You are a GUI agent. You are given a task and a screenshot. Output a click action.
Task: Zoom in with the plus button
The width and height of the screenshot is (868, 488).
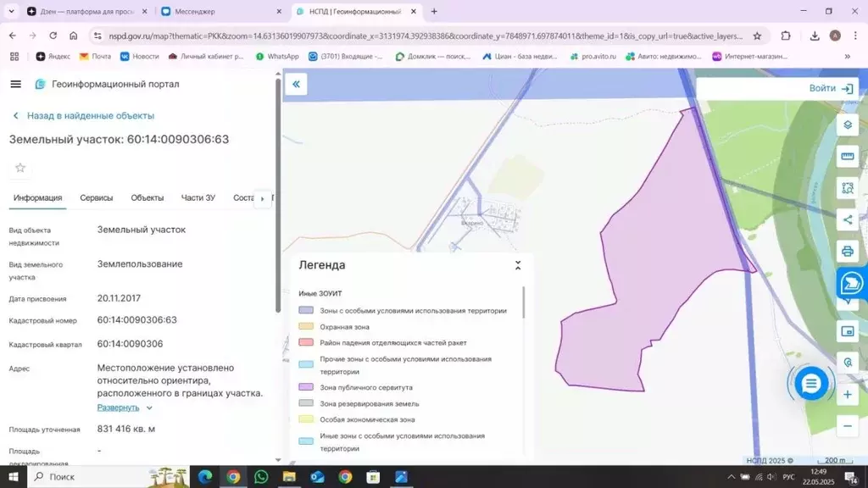point(848,395)
